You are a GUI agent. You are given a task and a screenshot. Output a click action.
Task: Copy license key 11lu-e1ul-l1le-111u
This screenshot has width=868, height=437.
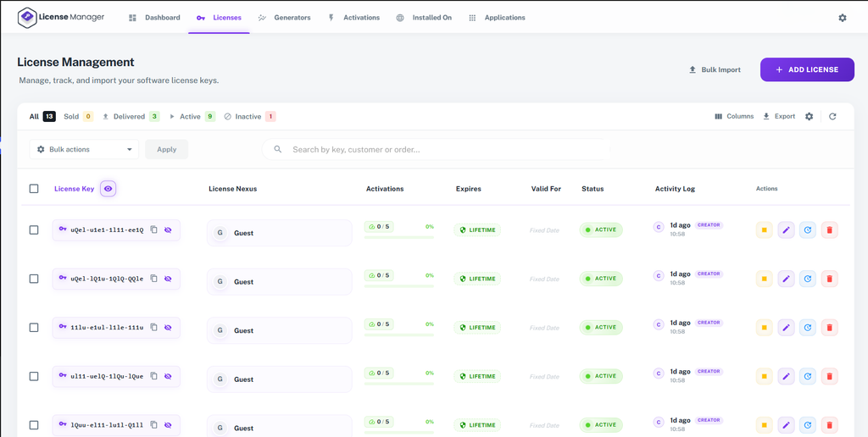(154, 327)
